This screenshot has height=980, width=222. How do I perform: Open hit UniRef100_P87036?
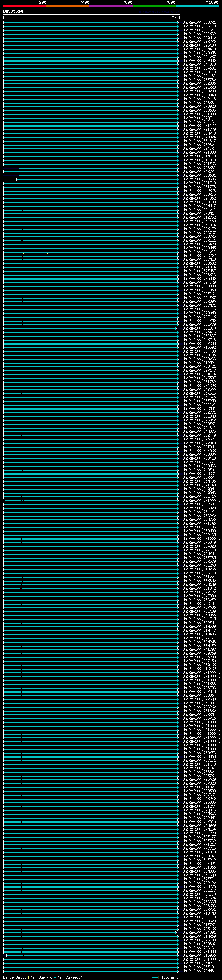[x=199, y=608]
